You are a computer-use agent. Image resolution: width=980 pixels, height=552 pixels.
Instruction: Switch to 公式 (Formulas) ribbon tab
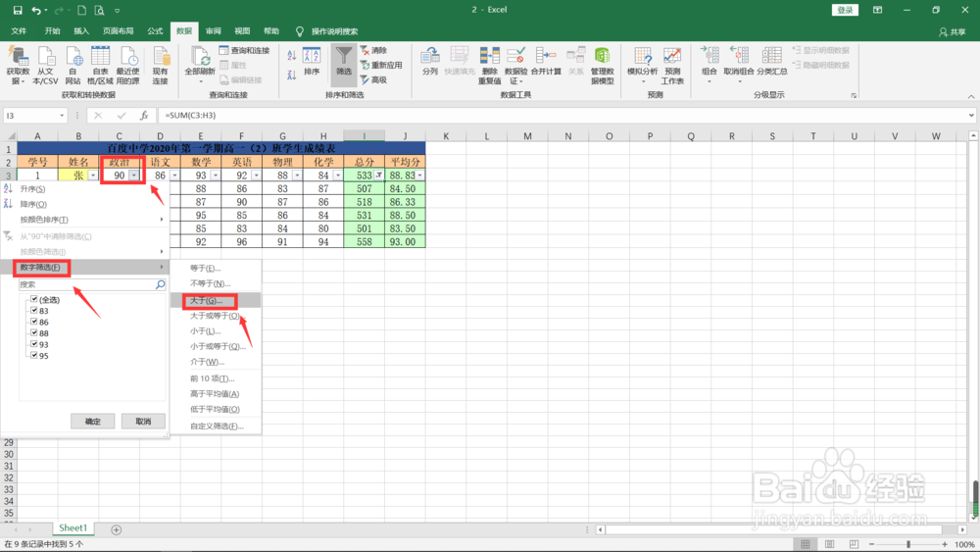click(x=155, y=31)
